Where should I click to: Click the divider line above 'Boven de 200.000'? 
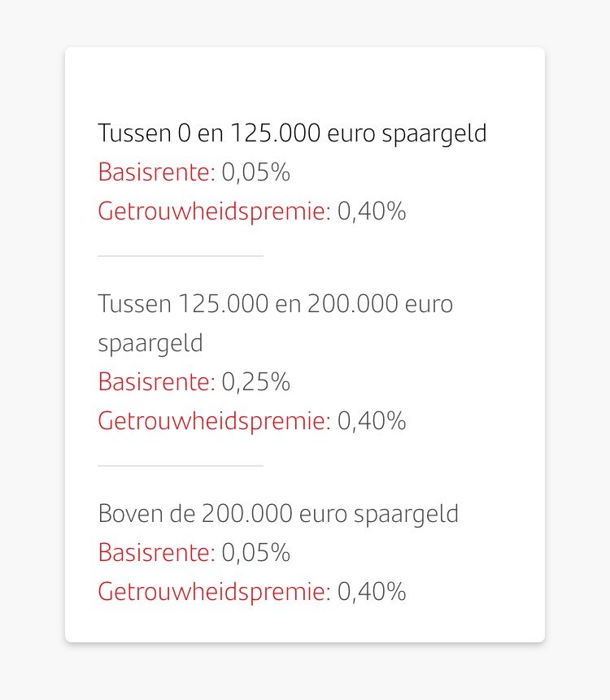(x=181, y=466)
